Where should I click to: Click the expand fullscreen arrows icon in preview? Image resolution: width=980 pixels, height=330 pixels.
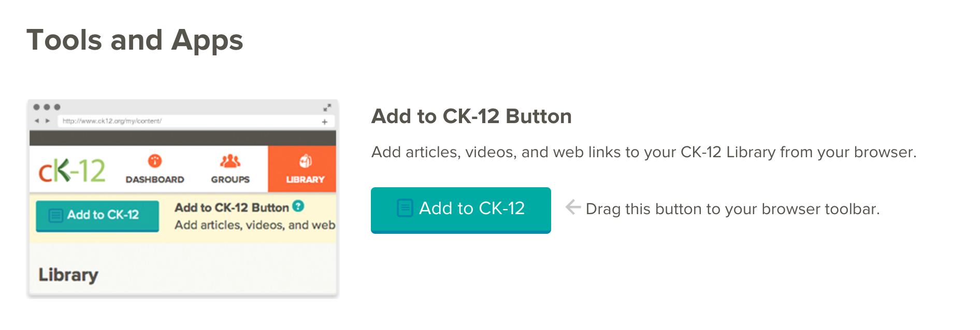[327, 108]
